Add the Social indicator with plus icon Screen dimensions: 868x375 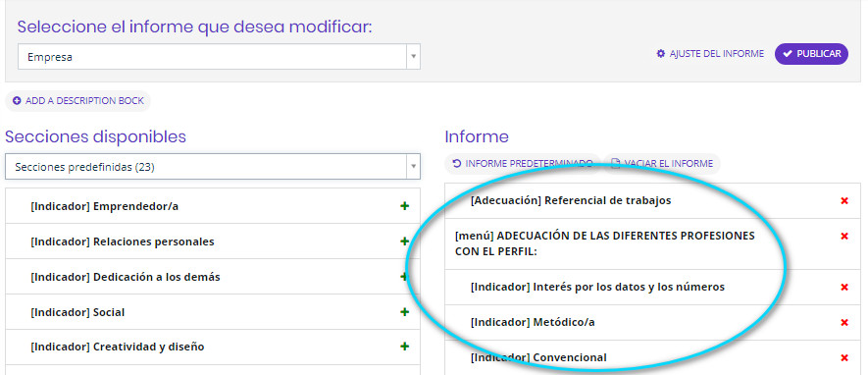point(405,312)
